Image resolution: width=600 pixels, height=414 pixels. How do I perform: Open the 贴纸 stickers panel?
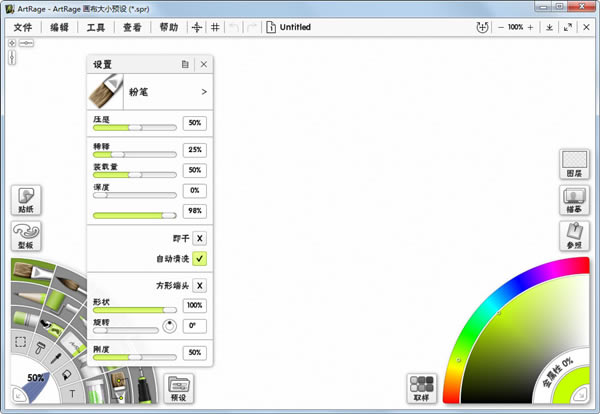(x=26, y=200)
